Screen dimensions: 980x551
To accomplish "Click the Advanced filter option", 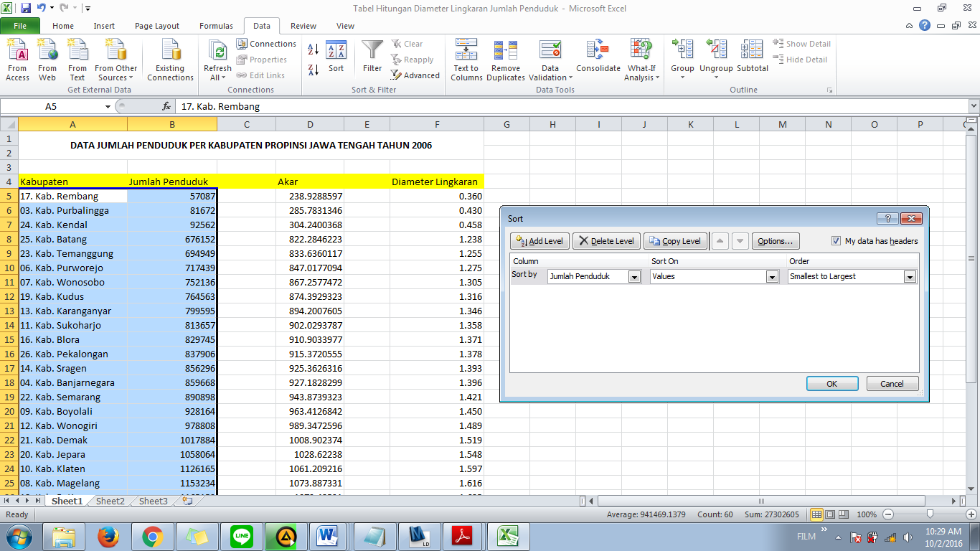I will 415,75.
